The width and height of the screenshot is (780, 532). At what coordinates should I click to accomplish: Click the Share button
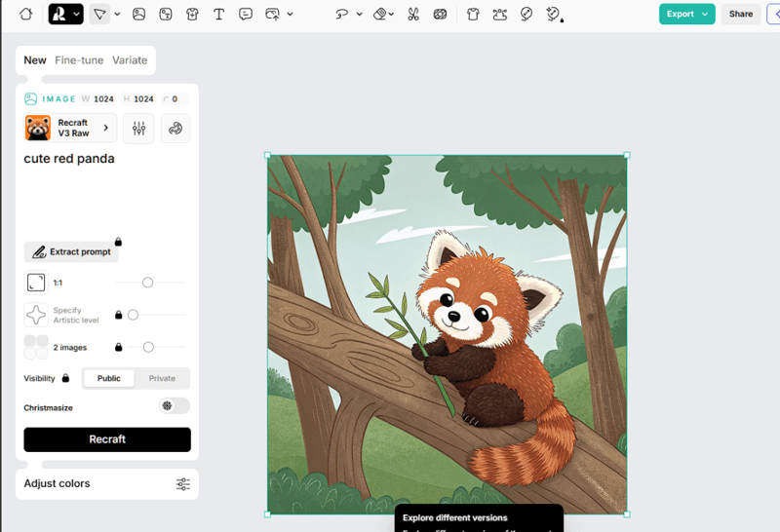pos(741,14)
